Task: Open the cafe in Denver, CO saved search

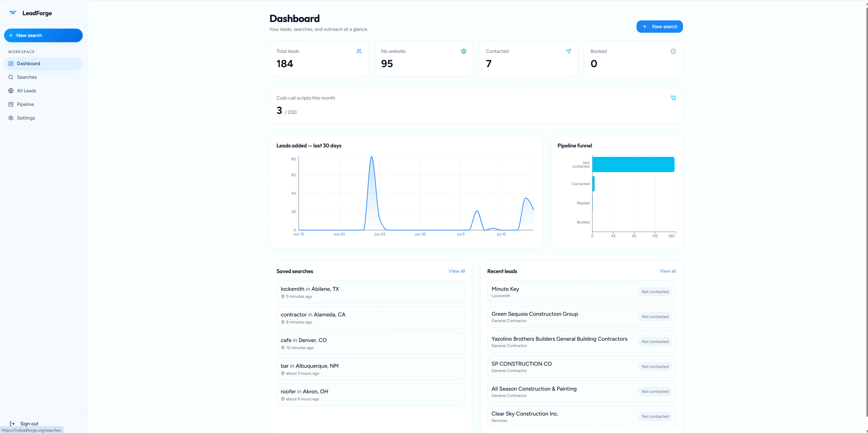Action: 371,343
